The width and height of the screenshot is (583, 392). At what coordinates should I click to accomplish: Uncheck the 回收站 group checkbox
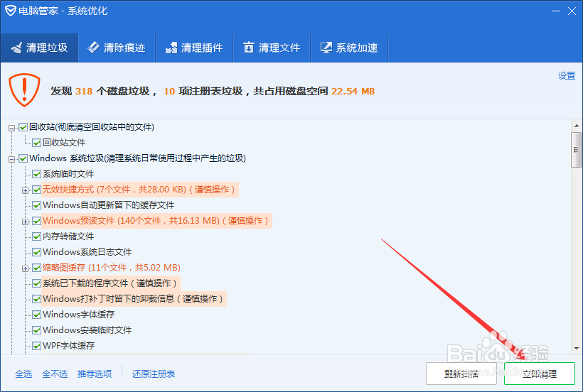click(x=23, y=127)
